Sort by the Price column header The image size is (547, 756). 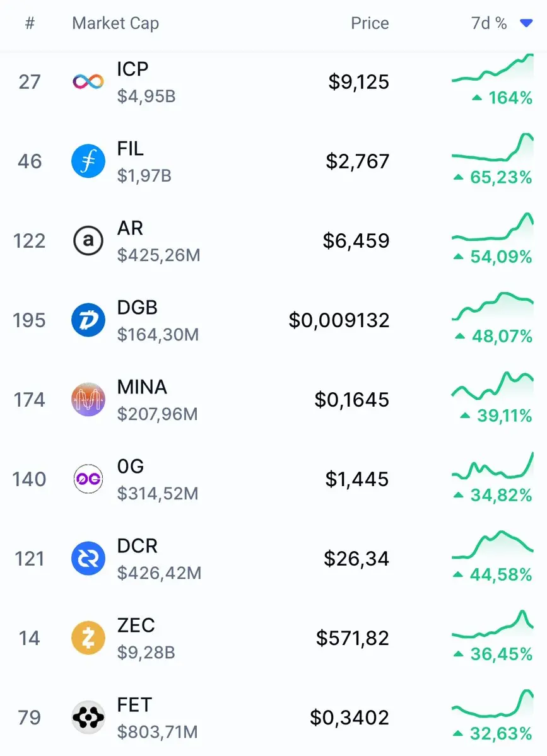tap(370, 23)
